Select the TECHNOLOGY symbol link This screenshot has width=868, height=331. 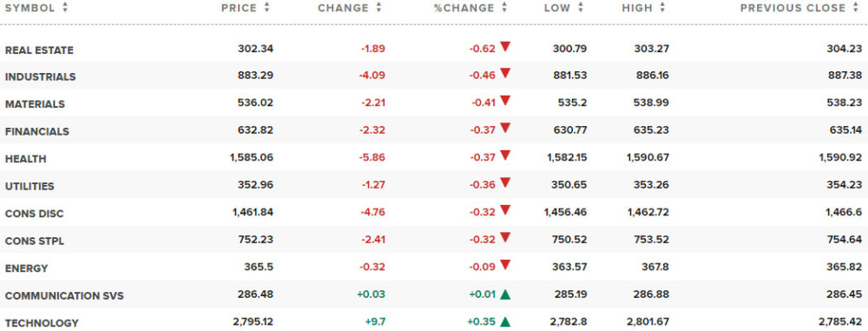[x=42, y=323]
